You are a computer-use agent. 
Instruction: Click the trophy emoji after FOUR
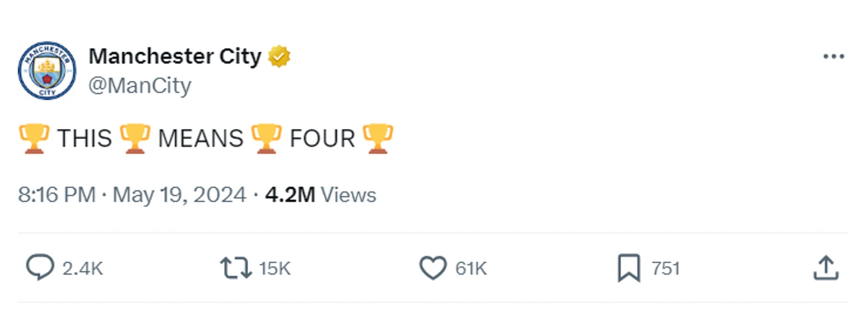point(378,138)
